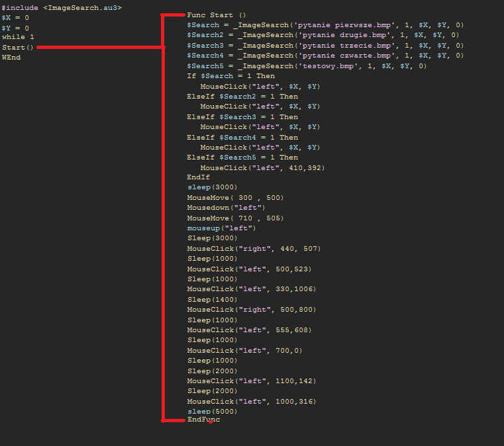This screenshot has width=504, height=446.
Task: Click 'ElseIf $Search3 = 1 Then'
Action: point(242,117)
